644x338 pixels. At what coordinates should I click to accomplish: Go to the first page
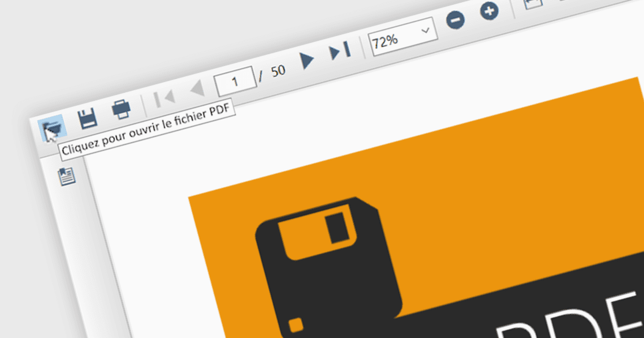click(x=164, y=98)
